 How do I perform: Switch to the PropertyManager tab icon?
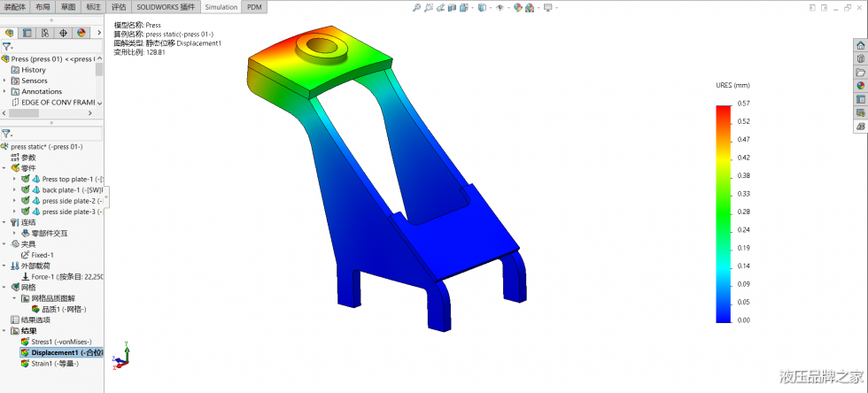tap(27, 33)
